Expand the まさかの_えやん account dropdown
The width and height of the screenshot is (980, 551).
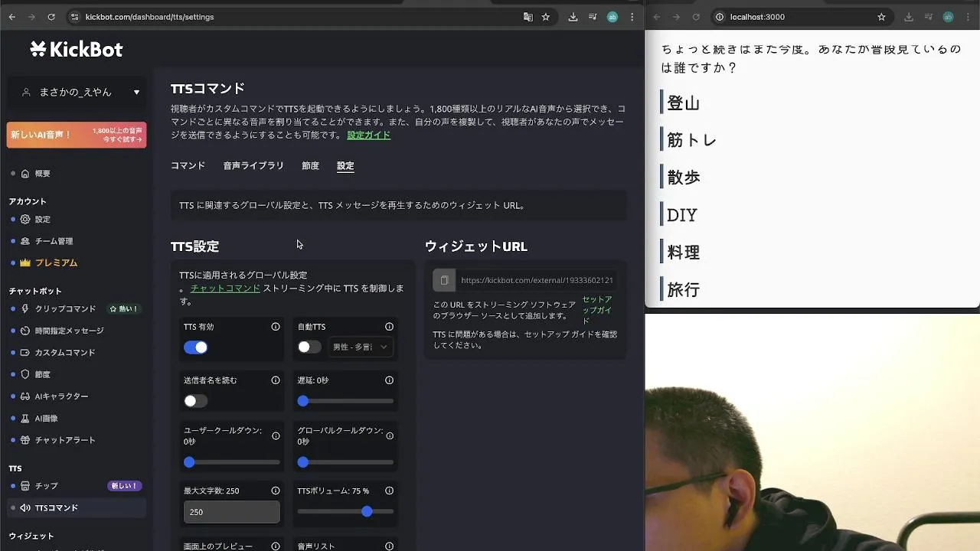pyautogui.click(x=77, y=92)
